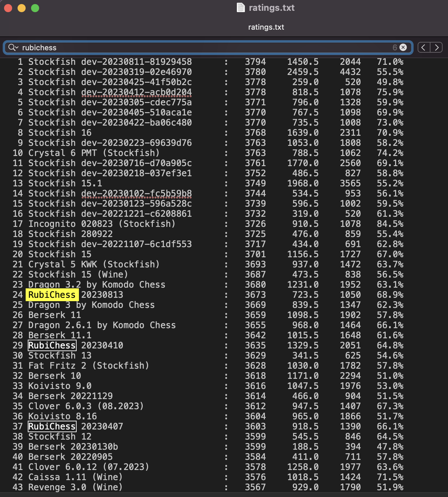Click 'Berserk 20220905' engine name
The width and height of the screenshot is (448, 497).
(71, 457)
